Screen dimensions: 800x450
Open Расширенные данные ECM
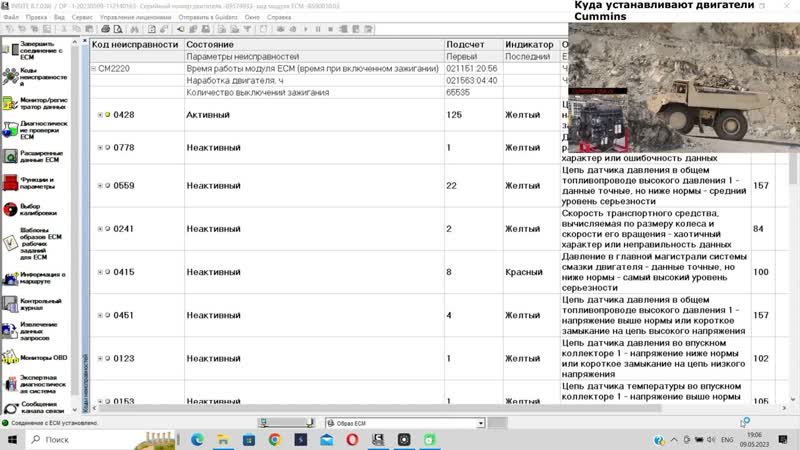click(35, 156)
